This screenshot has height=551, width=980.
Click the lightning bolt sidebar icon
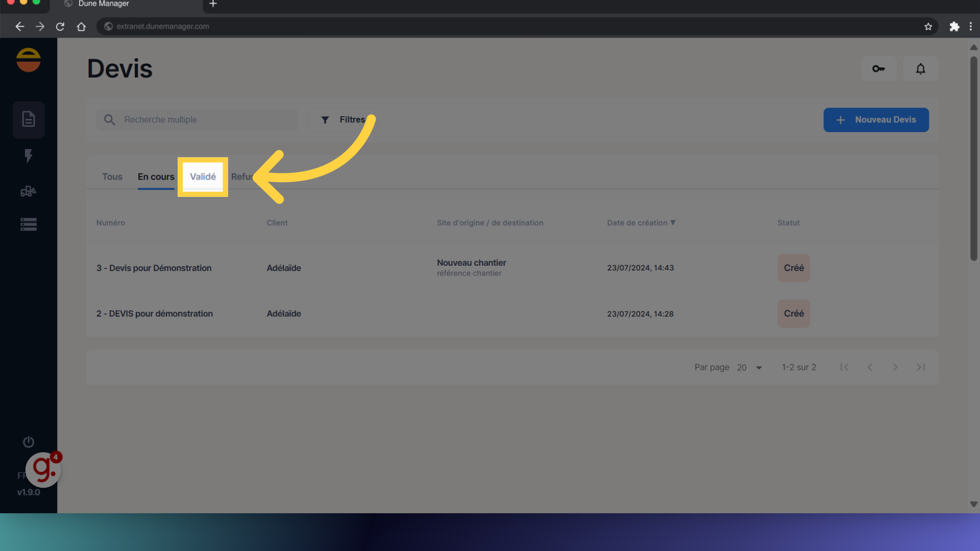(29, 156)
